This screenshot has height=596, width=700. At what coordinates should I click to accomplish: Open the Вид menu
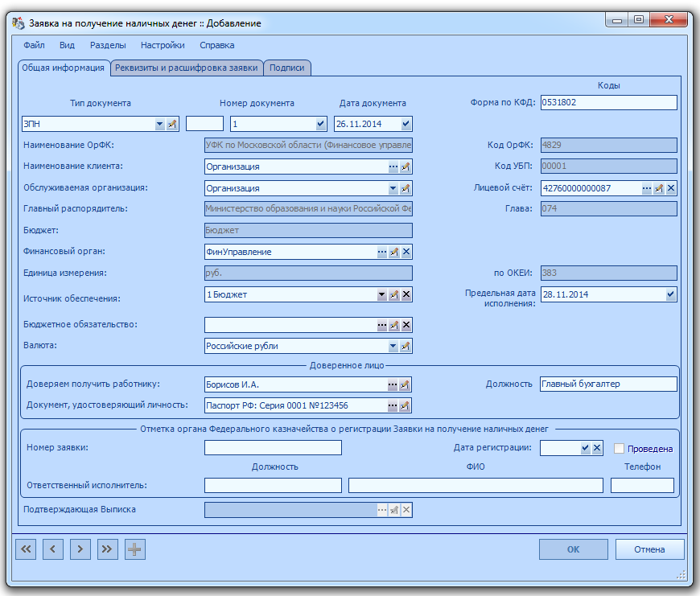pyautogui.click(x=67, y=45)
